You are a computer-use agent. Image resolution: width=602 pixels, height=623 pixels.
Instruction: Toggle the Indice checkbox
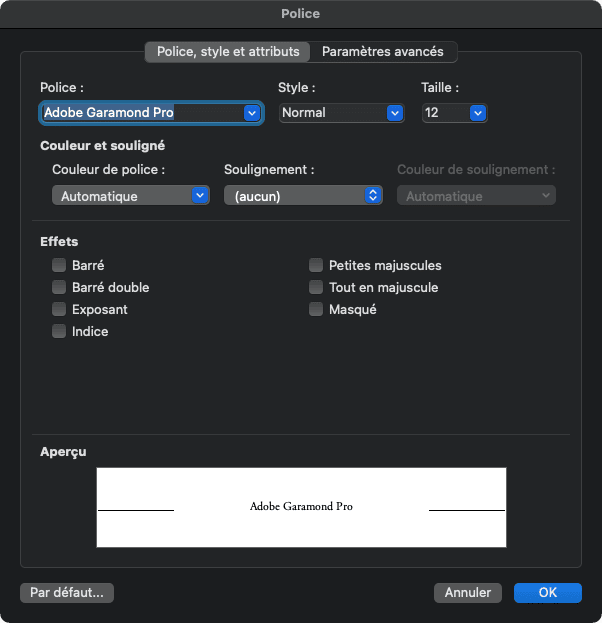(x=59, y=331)
